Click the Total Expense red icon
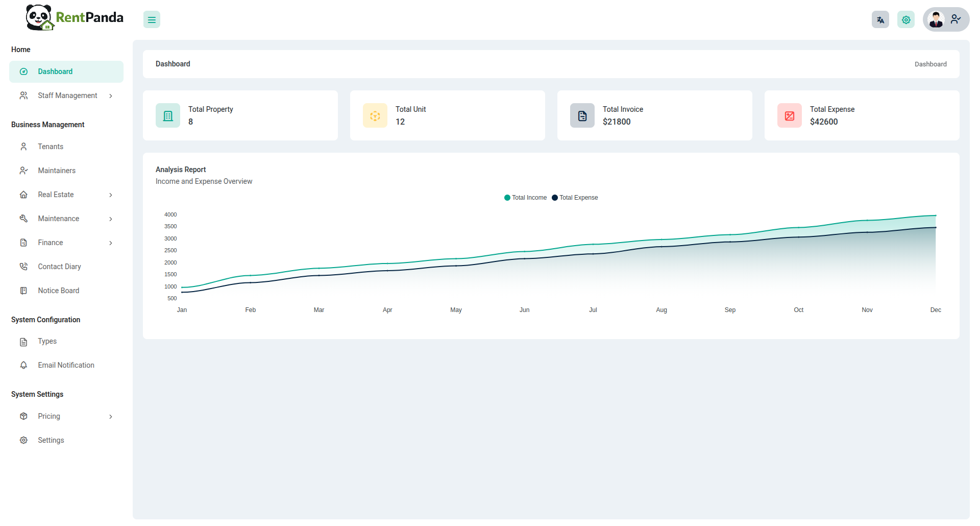 790,116
